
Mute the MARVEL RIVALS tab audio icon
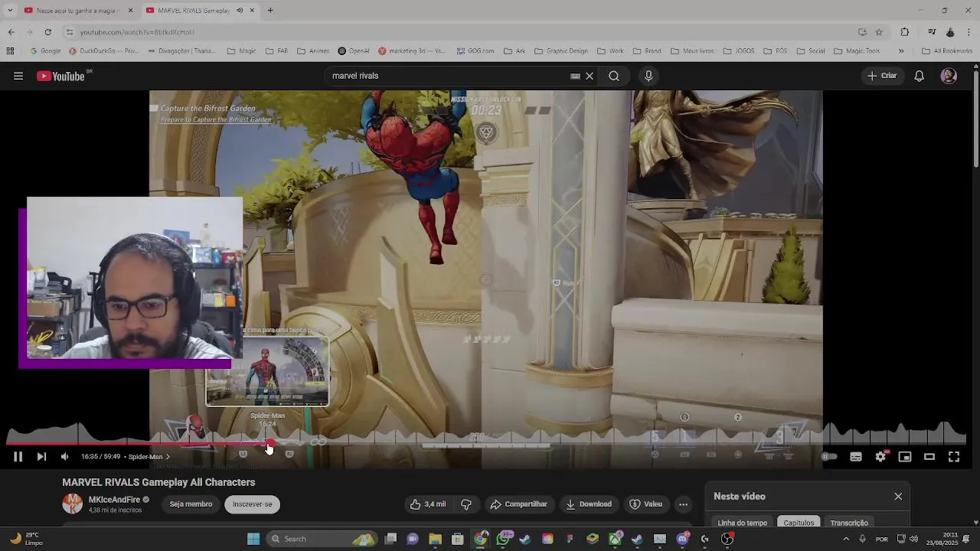coord(240,11)
